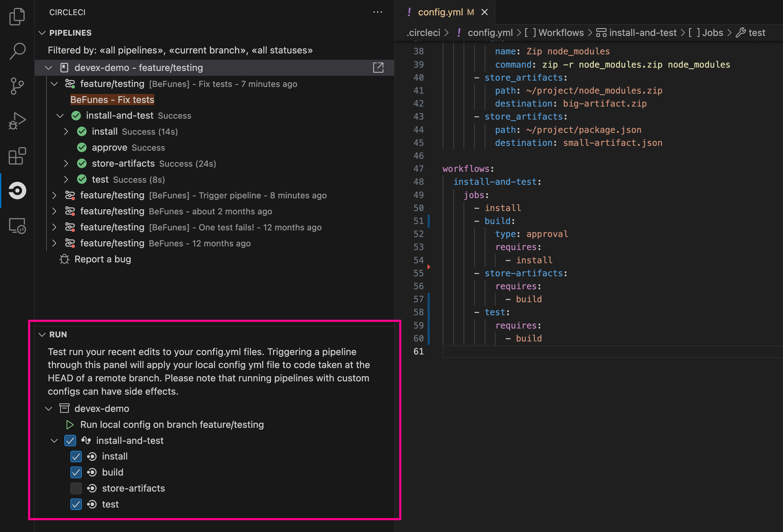Viewport: 783px width, 532px height.
Task: Open the Explorer files icon in activity bar
Action: 17,16
